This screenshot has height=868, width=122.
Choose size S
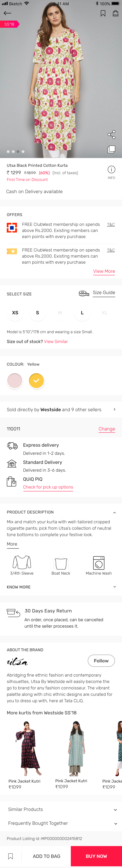click(37, 313)
